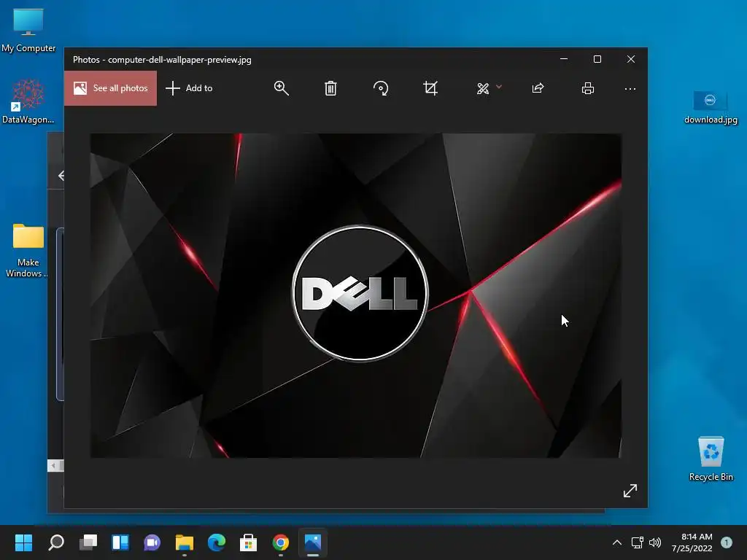Image resolution: width=747 pixels, height=560 pixels.
Task: Delete the photo using trash icon
Action: (x=330, y=88)
